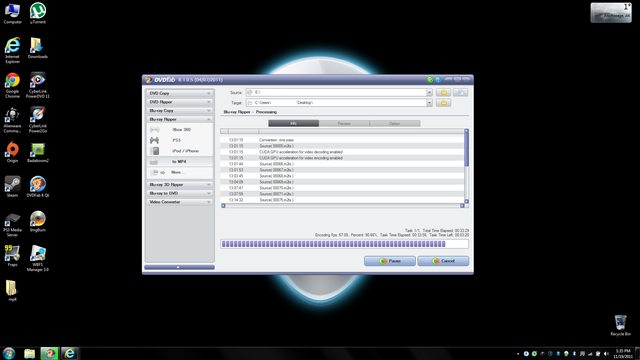Choose the iPod / iPhone ripper profile
The width and height of the screenshot is (640, 360).
180,151
